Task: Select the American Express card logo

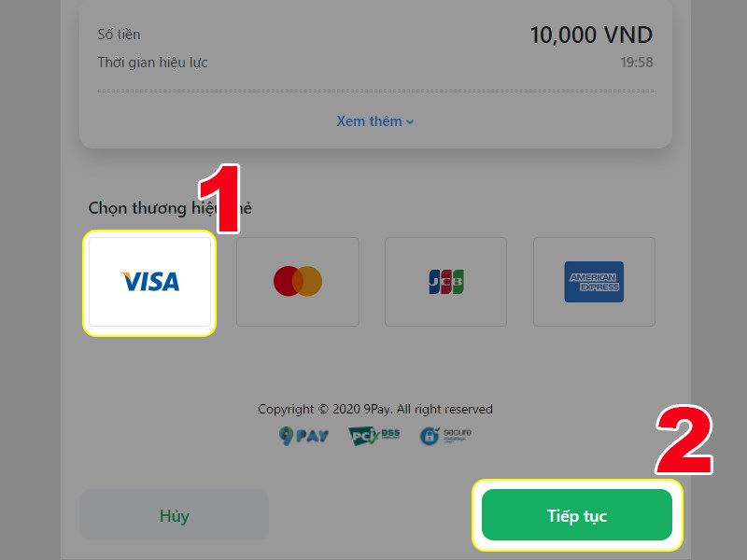Action: (594, 282)
